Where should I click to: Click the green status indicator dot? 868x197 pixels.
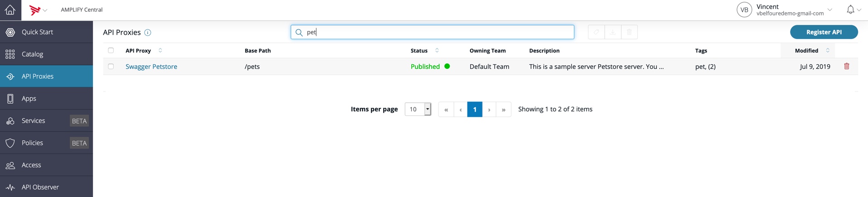[x=447, y=66]
